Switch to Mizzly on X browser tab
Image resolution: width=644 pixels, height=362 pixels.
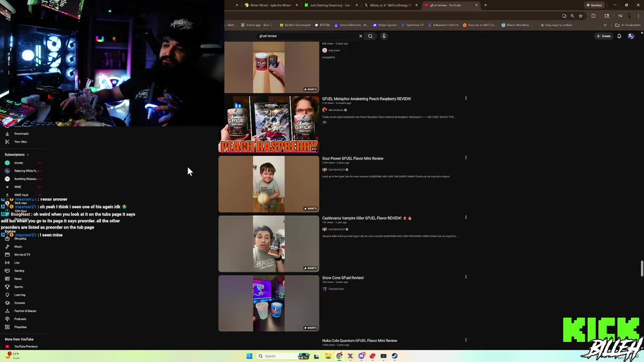click(x=390, y=5)
